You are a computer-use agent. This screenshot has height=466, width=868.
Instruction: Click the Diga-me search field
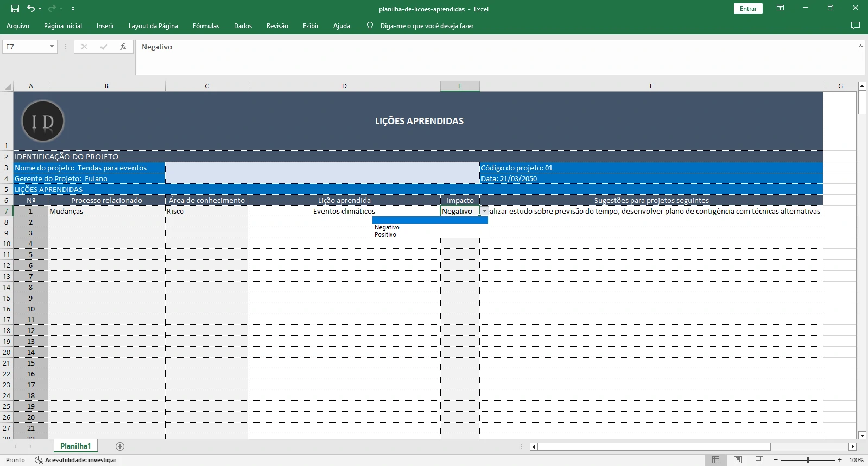[x=427, y=26]
